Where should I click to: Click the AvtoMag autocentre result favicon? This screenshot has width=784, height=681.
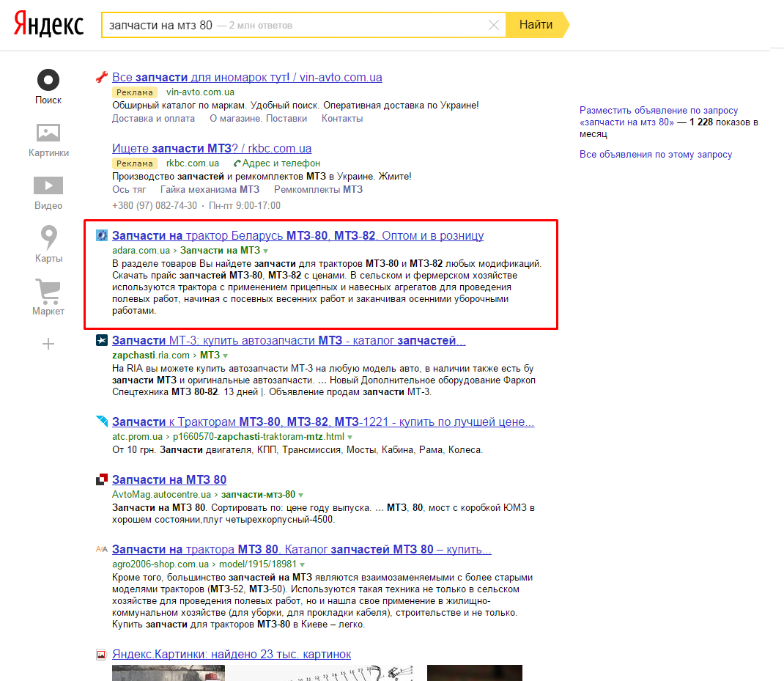[x=102, y=479]
